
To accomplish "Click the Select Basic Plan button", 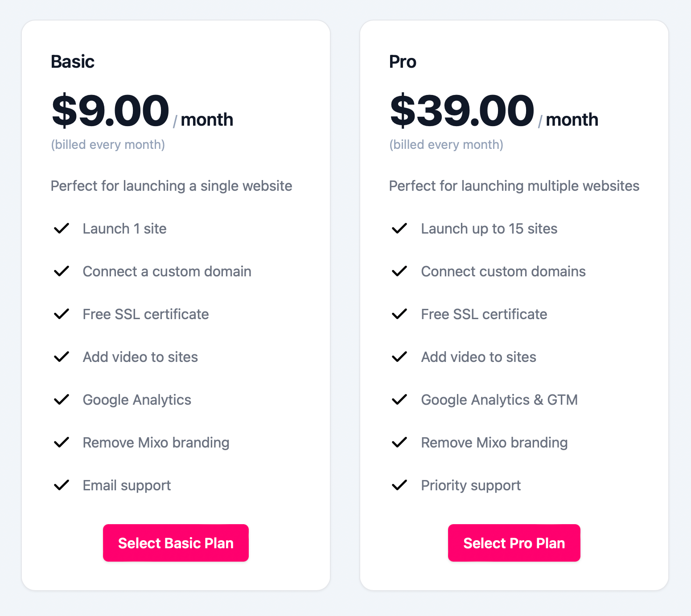I will click(x=176, y=543).
